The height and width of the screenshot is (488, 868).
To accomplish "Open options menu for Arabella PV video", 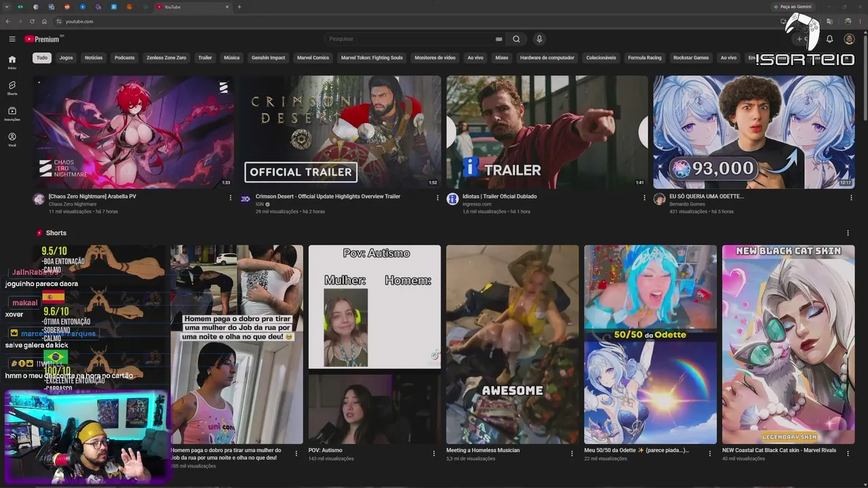I will (x=231, y=198).
